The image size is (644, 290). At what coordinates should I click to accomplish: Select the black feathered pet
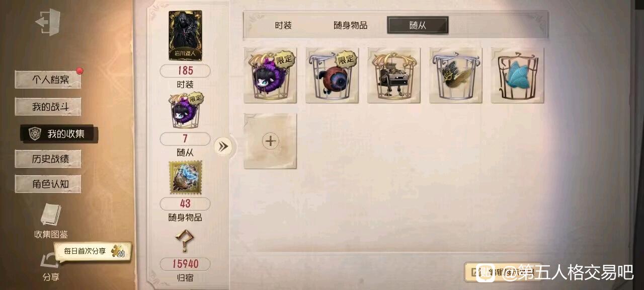tap(456, 76)
